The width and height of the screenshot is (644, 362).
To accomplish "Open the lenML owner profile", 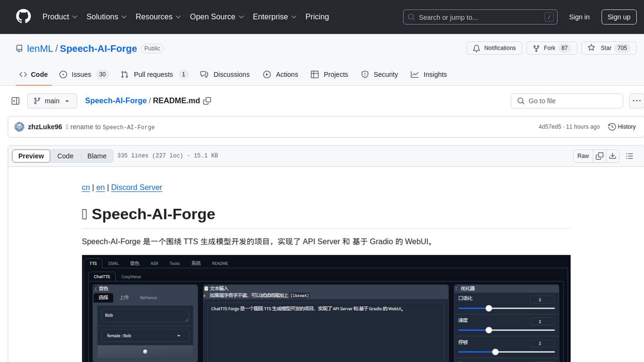I will coord(40,48).
